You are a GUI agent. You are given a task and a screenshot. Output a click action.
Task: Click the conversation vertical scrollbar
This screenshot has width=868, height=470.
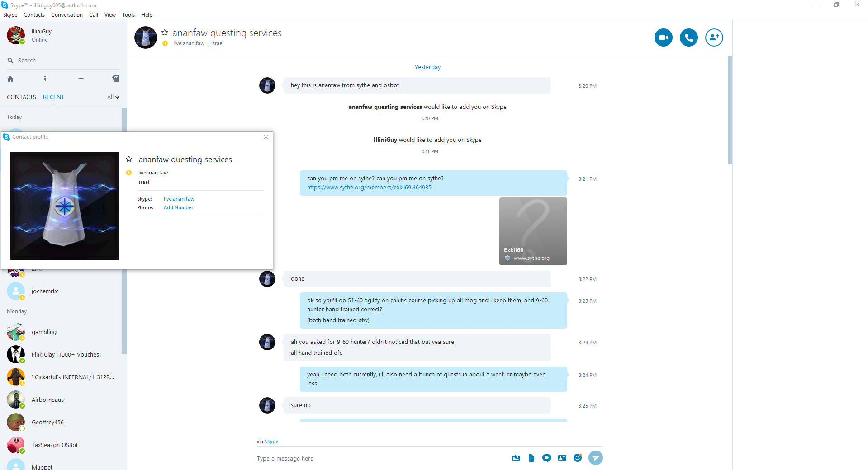tap(730, 110)
